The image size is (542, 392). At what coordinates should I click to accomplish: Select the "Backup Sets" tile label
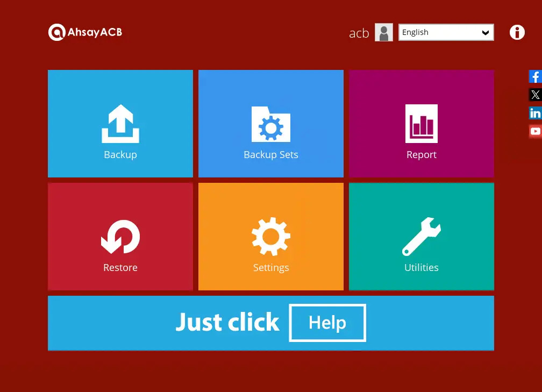tap(271, 155)
